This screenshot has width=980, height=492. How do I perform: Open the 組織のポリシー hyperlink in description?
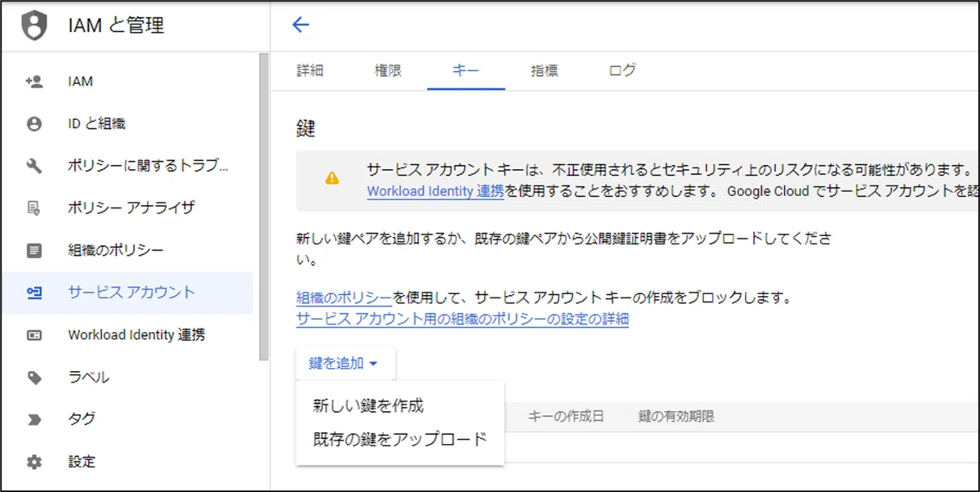coord(345,297)
